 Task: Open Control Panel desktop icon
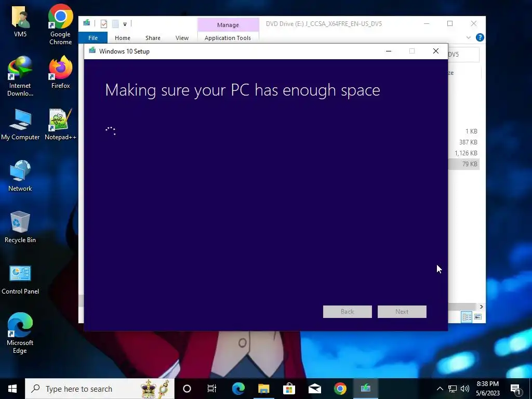pos(20,279)
